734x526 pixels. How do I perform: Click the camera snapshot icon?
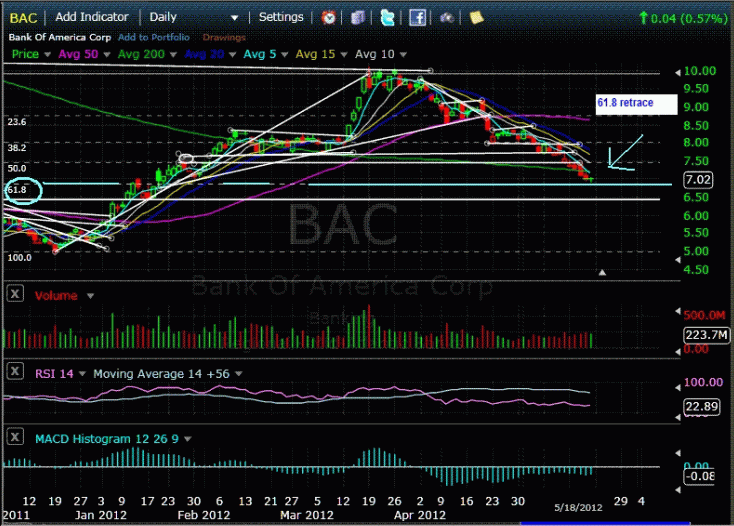pyautogui.click(x=447, y=17)
